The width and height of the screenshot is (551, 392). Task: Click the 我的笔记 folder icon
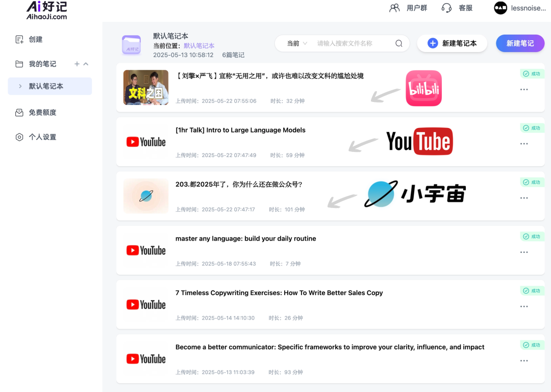[19, 64]
